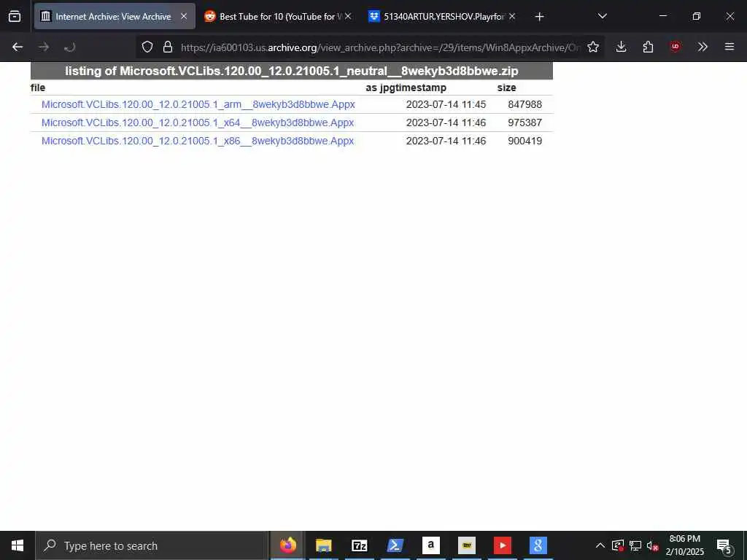747x560 pixels.
Task: Click the Type here to search box
Action: (x=152, y=545)
